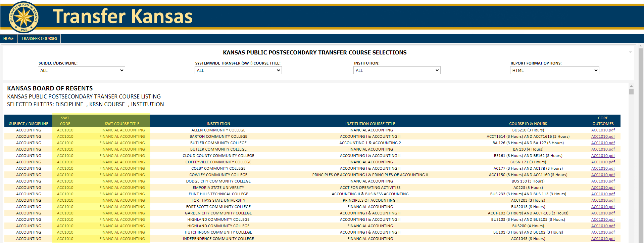Click the SWT Course Title column header

tap(122, 124)
